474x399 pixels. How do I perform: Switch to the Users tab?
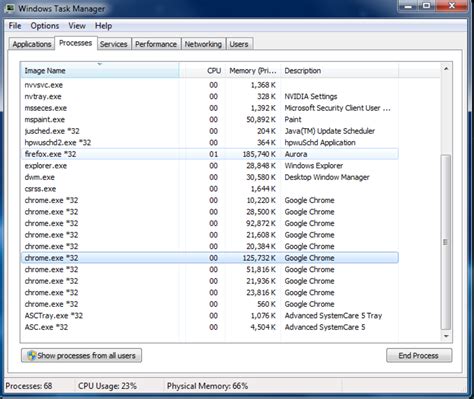click(239, 44)
